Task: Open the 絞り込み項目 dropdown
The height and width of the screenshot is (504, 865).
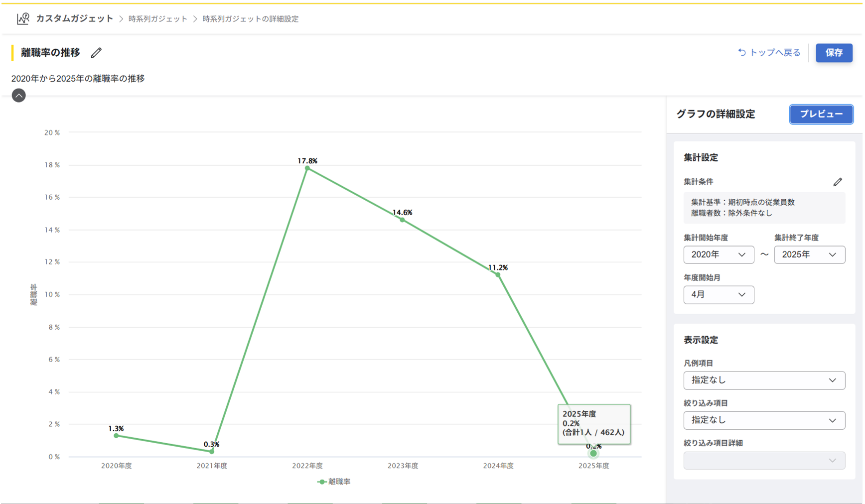Action: point(763,420)
